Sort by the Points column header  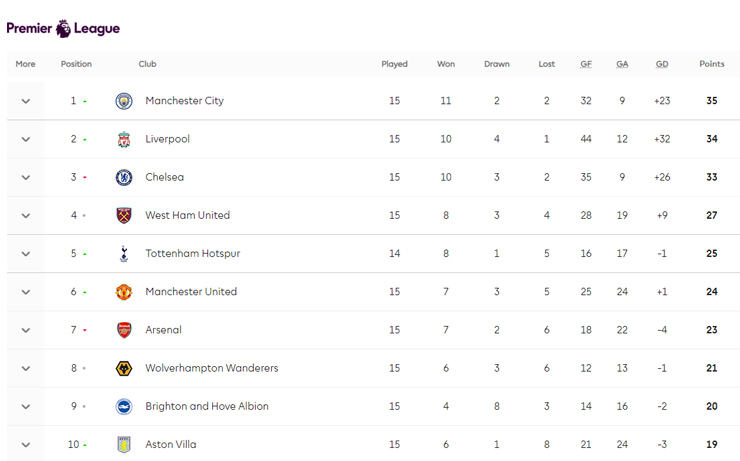point(711,64)
